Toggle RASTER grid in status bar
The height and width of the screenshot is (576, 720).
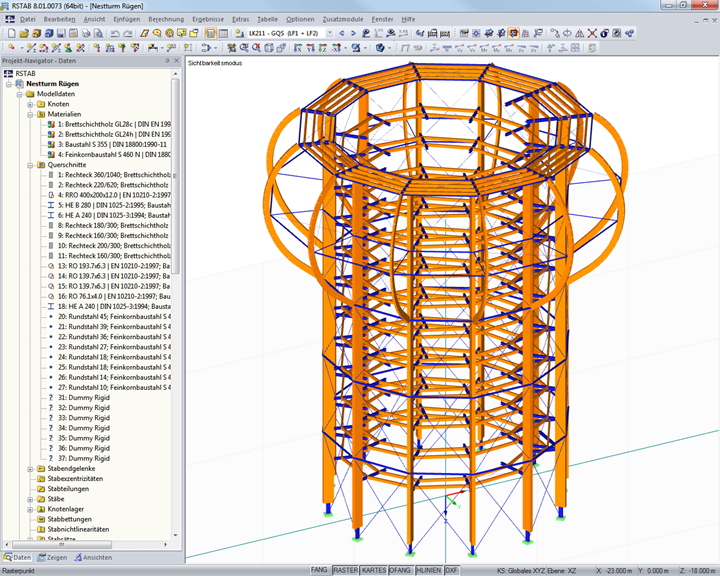coord(346,569)
